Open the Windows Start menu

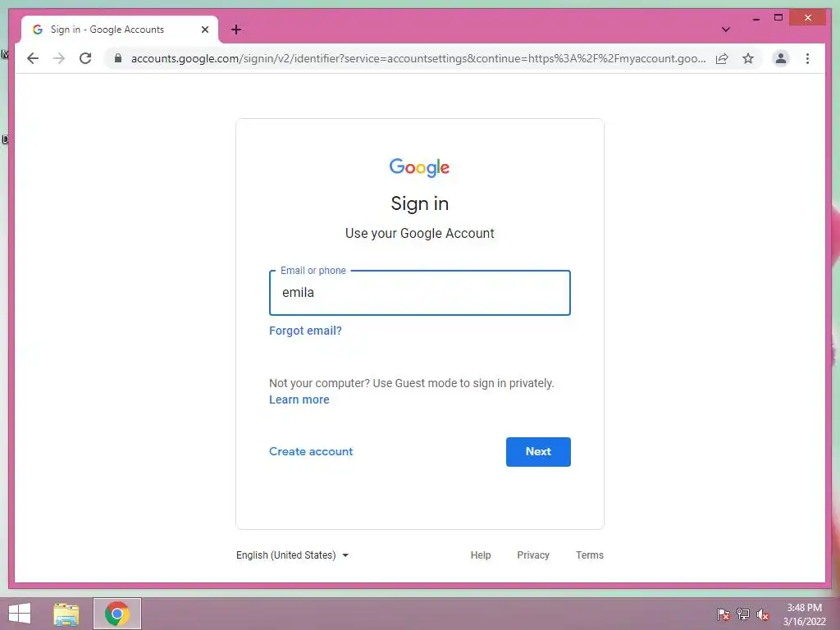20,614
